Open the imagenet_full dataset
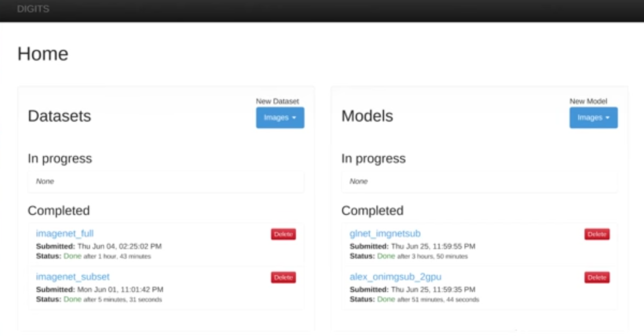644x336 pixels. (x=65, y=233)
